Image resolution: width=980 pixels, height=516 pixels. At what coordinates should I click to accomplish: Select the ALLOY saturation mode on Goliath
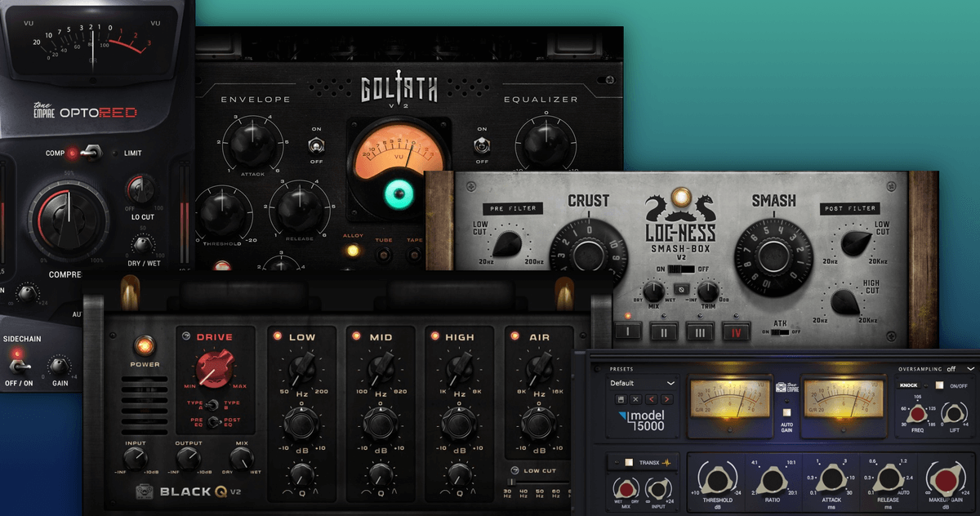coord(353,251)
